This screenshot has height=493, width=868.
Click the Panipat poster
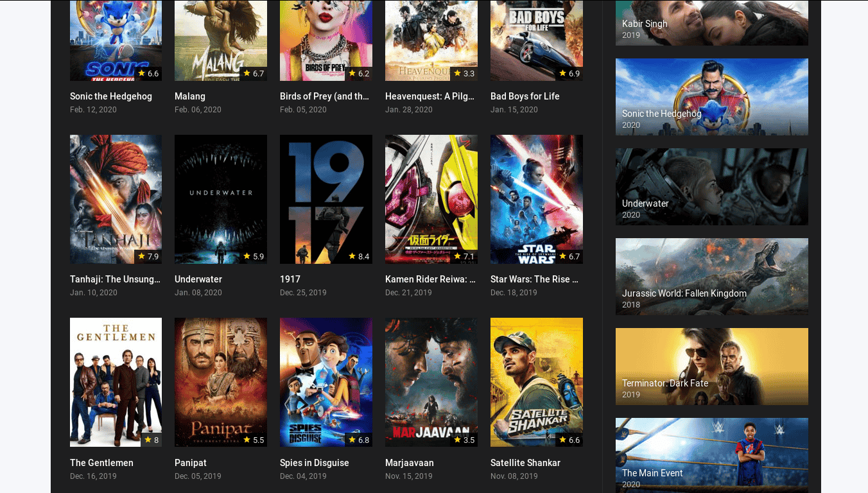[x=221, y=382]
